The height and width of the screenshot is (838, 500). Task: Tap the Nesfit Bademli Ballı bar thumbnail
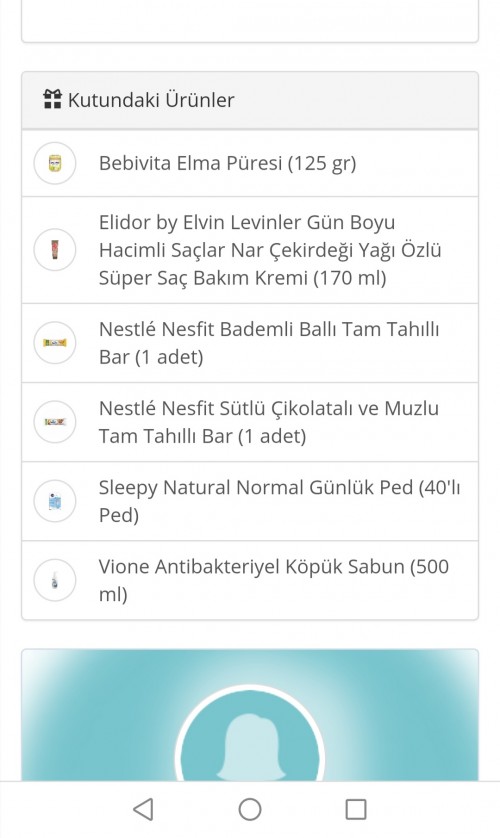[x=55, y=343]
